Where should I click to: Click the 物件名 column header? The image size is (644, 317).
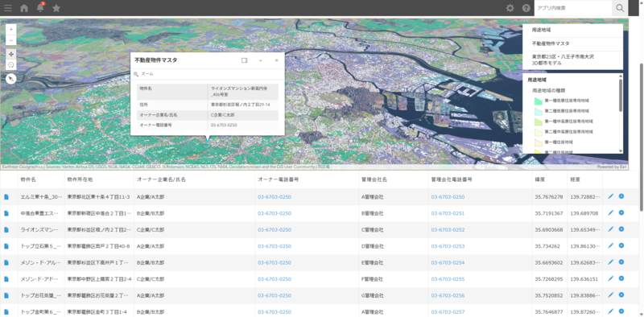(x=28, y=180)
